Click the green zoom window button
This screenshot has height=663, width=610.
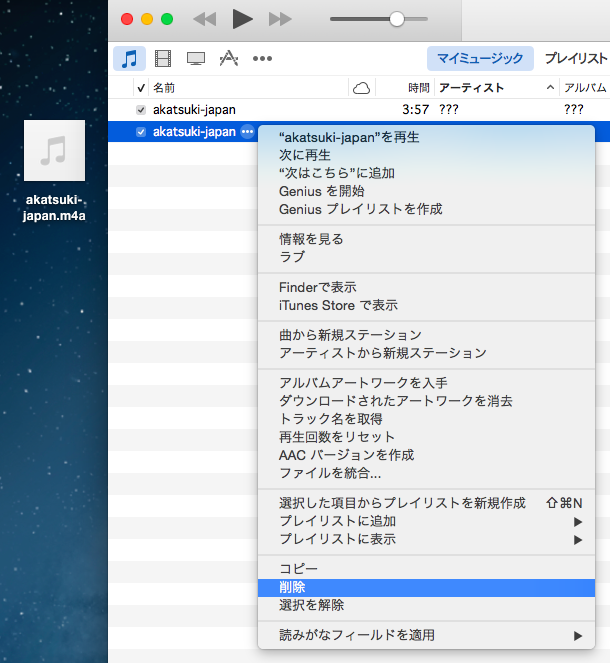coord(167,19)
